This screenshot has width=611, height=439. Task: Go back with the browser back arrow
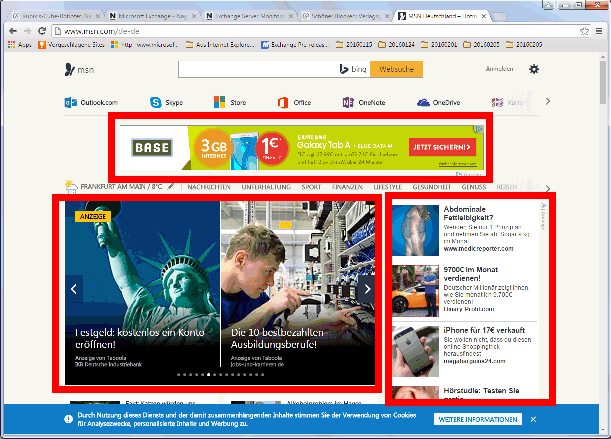(12, 31)
